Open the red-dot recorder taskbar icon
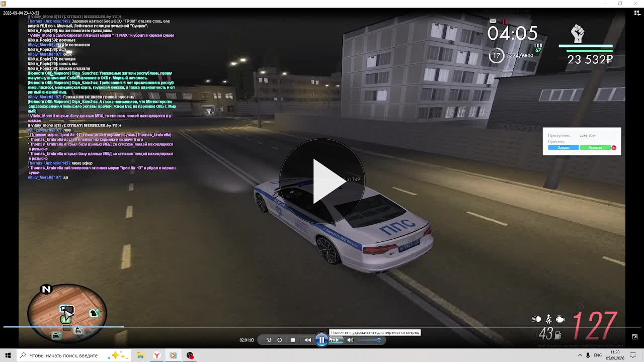 click(x=190, y=355)
